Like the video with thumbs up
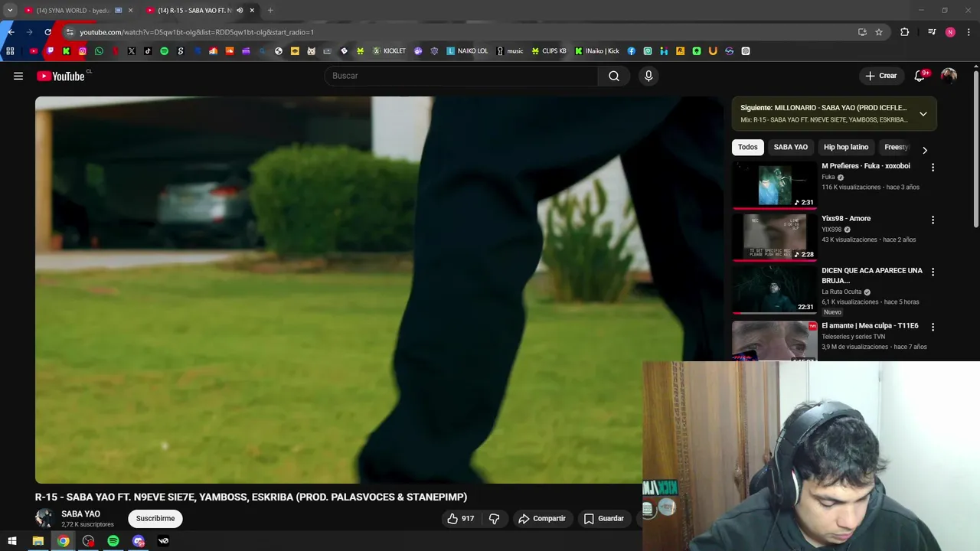The image size is (980, 551). (461, 519)
